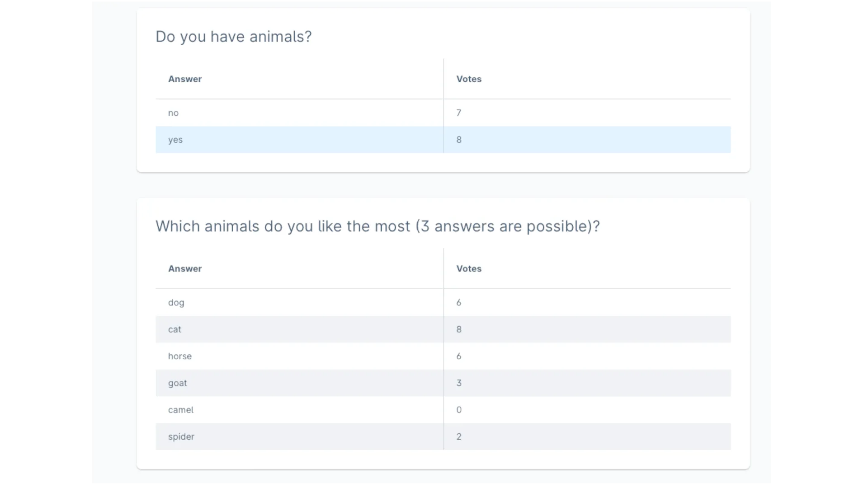The height and width of the screenshot is (488, 868).
Task: Click the Answer column header of the first table
Action: click(185, 79)
